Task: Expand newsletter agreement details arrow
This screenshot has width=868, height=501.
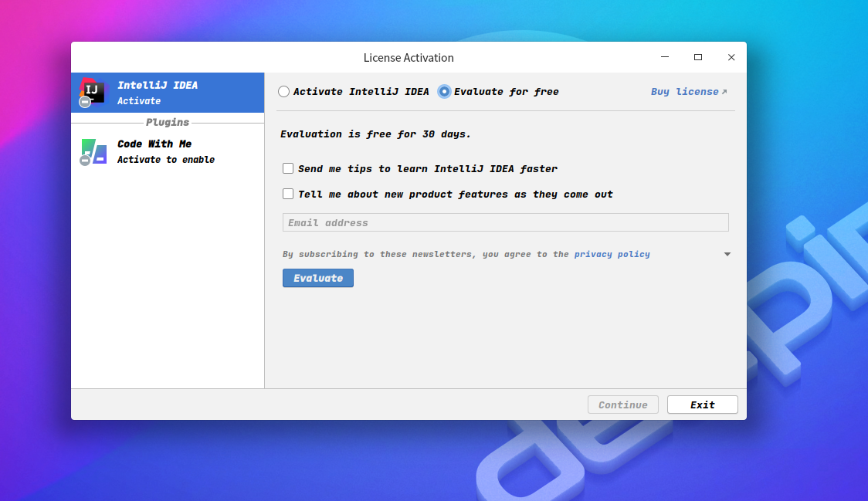Action: 727,254
